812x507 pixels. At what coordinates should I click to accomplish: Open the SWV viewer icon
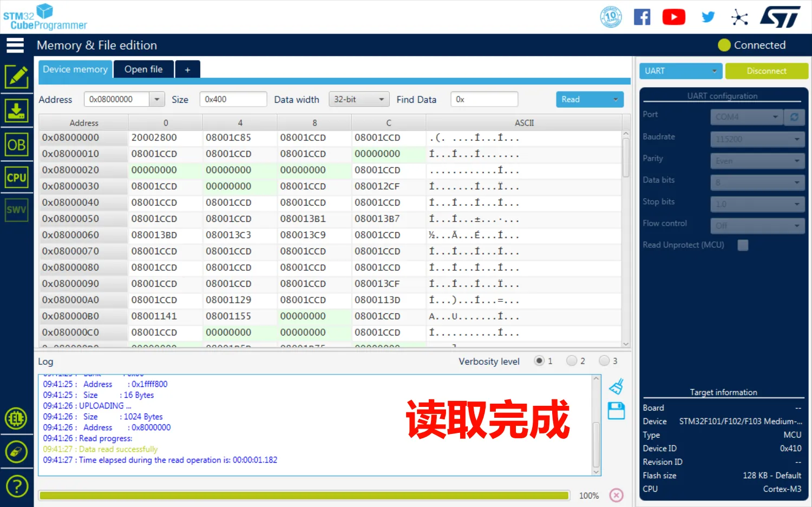click(x=17, y=210)
